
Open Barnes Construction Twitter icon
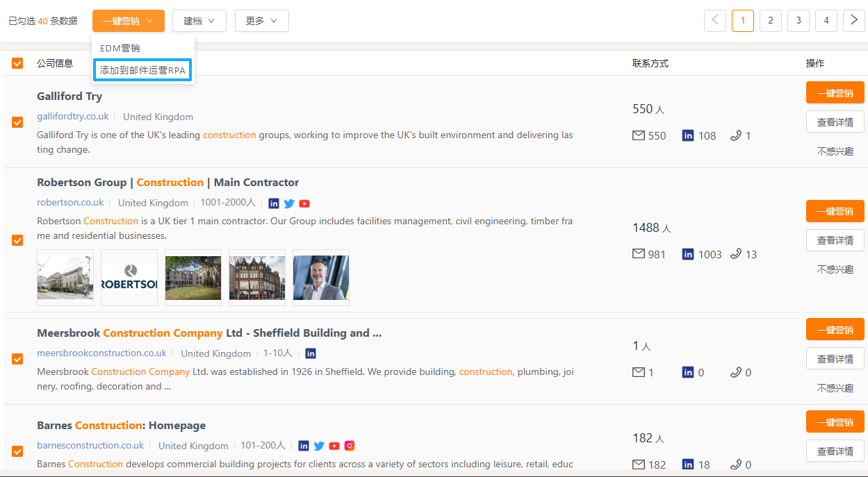tap(319, 446)
